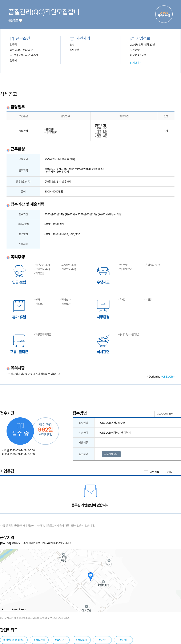
Task: Click the arrow on 질문하기
Action: coord(178,472)
